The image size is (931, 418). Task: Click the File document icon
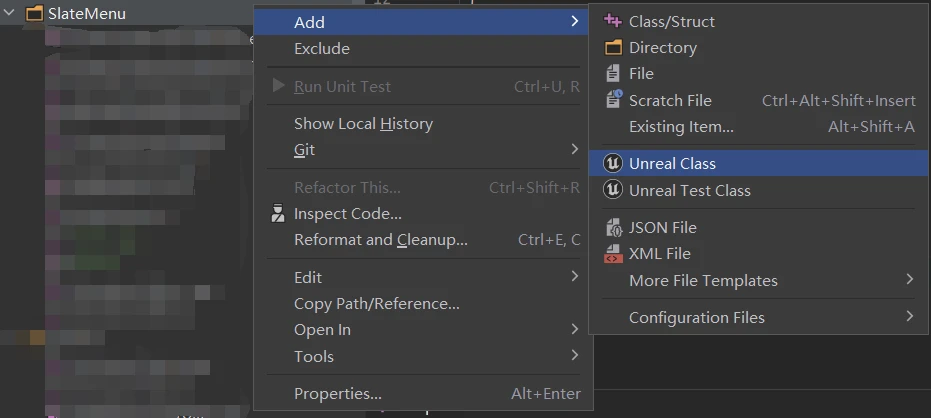613,74
